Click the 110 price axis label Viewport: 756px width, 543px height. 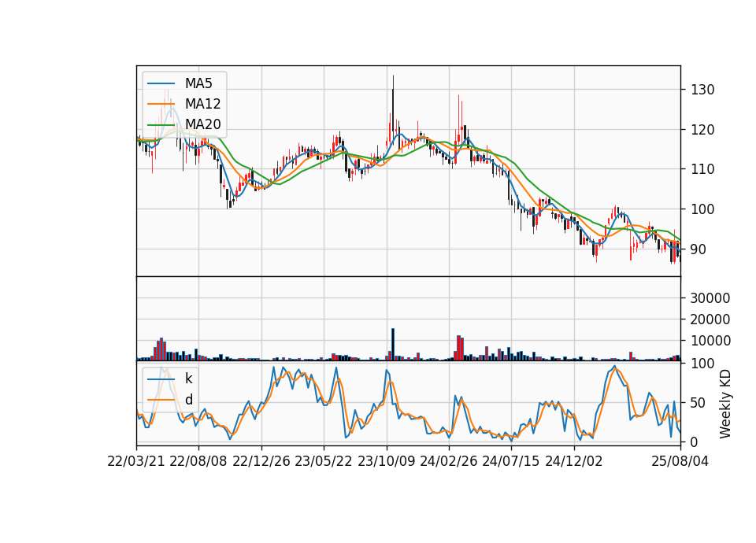(702, 169)
